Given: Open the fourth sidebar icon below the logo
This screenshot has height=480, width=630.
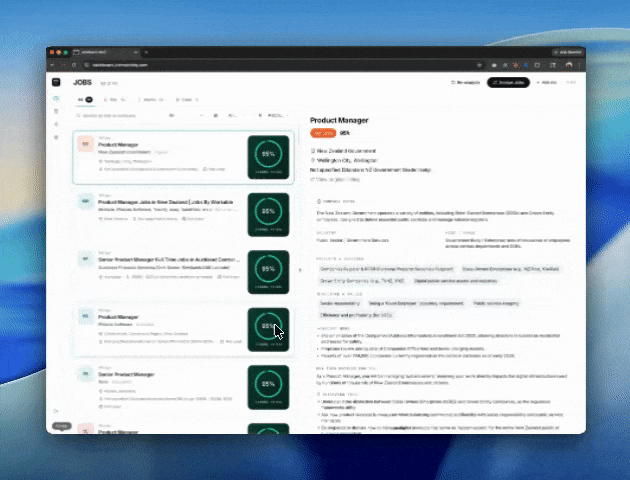Looking at the screenshot, I should pos(56,137).
